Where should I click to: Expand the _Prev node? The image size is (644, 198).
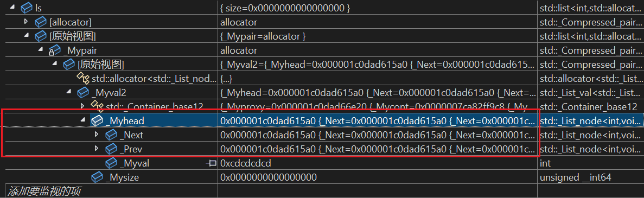[x=97, y=148]
